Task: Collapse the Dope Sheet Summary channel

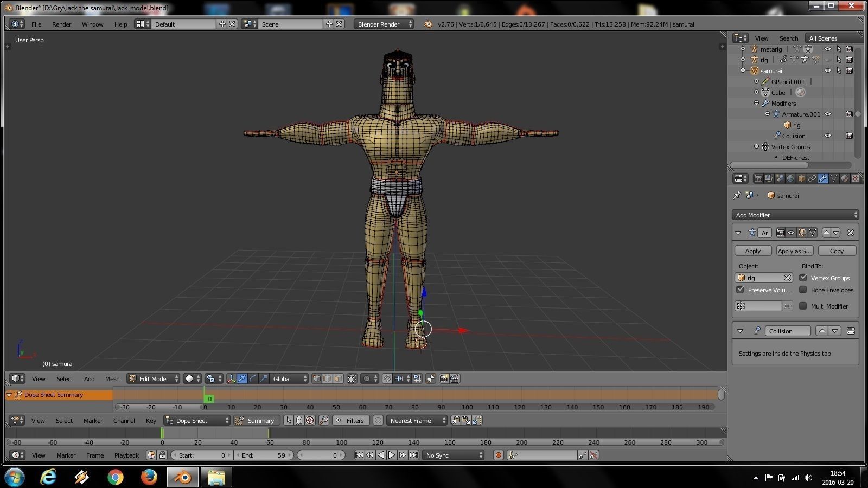Action: [x=9, y=395]
